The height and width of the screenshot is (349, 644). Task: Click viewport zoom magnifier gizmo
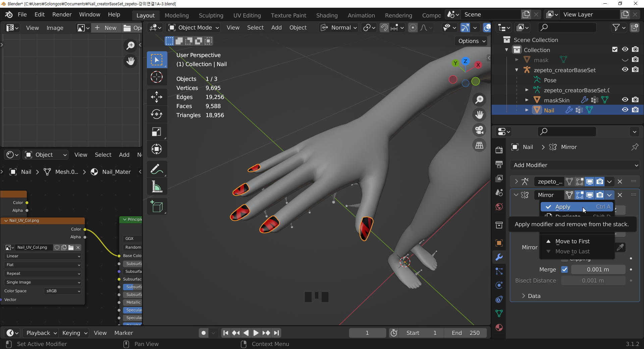click(x=479, y=100)
